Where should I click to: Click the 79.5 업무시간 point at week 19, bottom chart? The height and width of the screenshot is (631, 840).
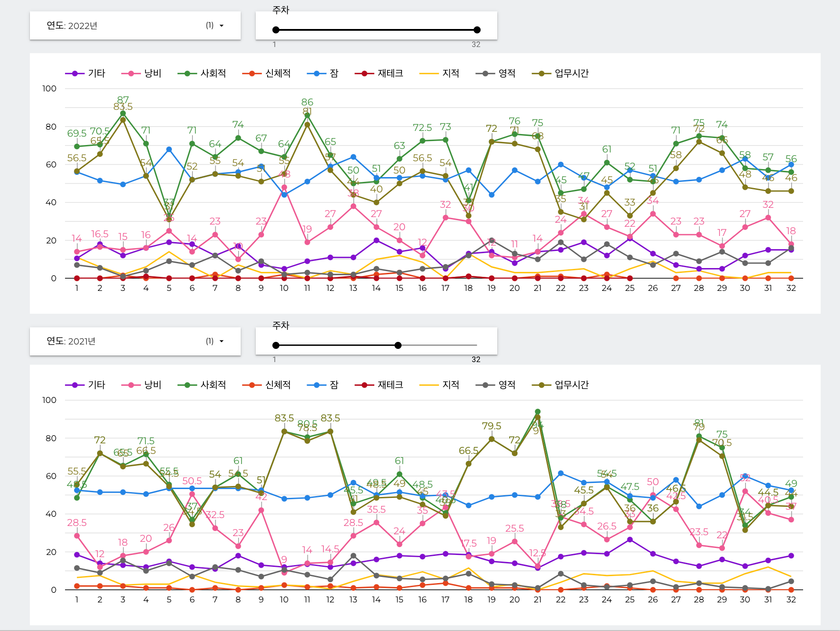click(492, 439)
